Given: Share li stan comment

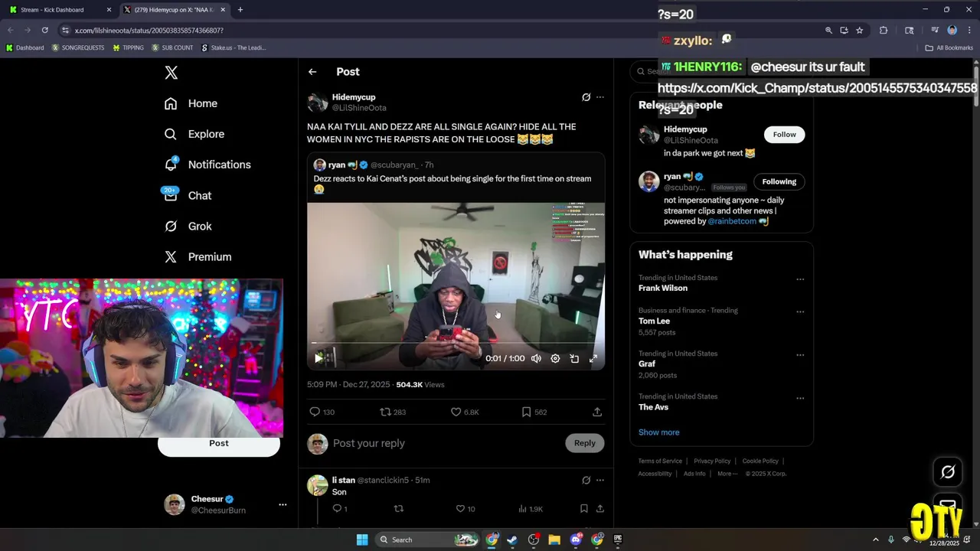Looking at the screenshot, I should point(600,509).
